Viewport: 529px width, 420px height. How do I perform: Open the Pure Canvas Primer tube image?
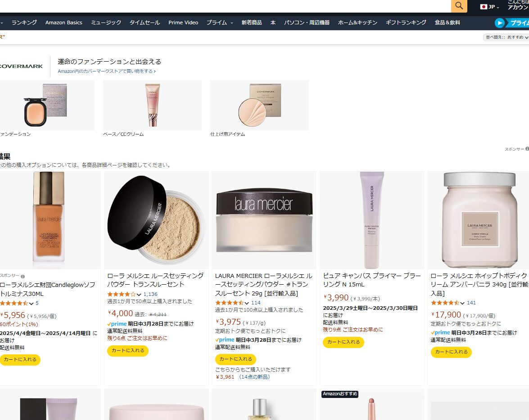[372, 220]
